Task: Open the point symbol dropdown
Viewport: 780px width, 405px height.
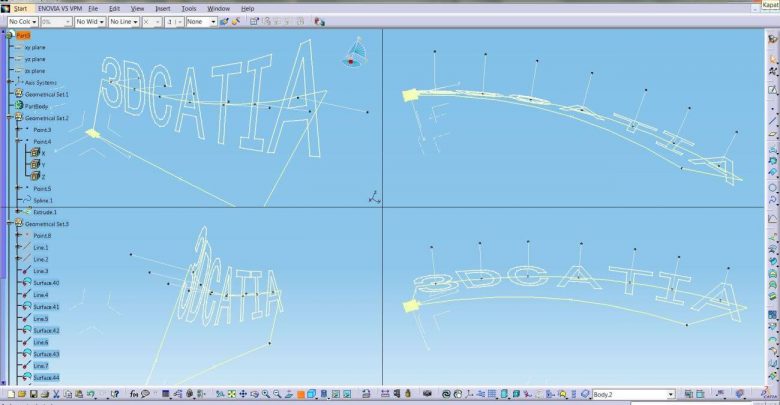Action: click(x=152, y=21)
